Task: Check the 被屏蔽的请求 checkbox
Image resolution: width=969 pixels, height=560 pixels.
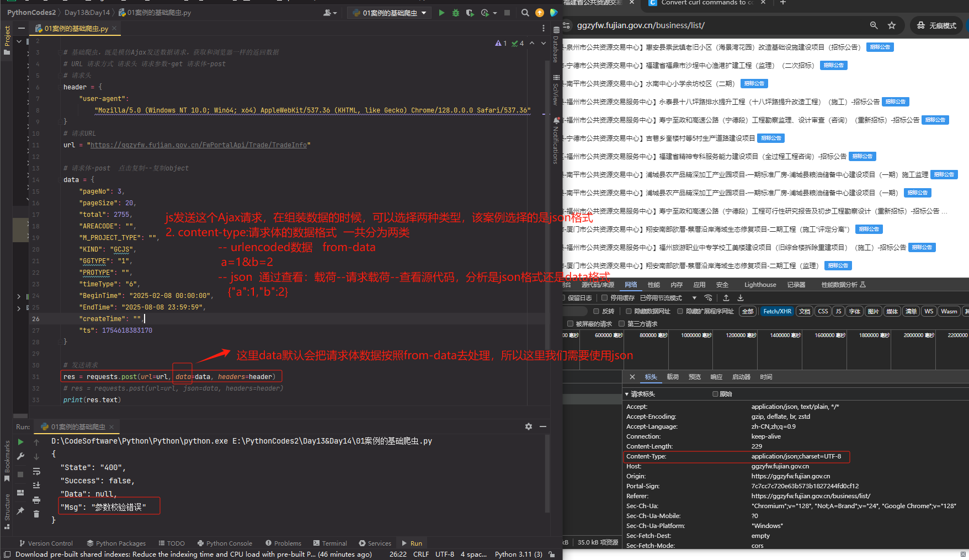Action: tap(571, 324)
